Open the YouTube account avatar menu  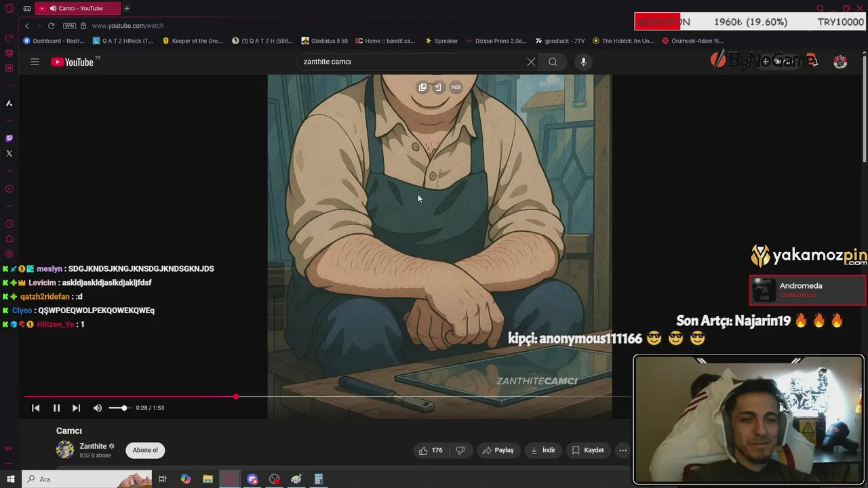click(x=840, y=62)
